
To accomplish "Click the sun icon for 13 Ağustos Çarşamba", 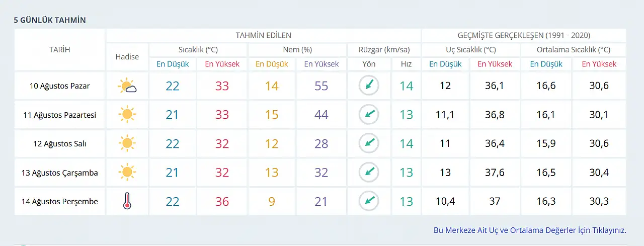I will (x=127, y=173).
